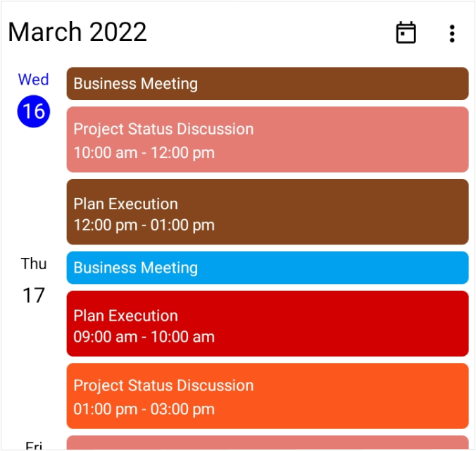The width and height of the screenshot is (476, 451).
Task: Open the partially visible Friday event
Action: (x=268, y=444)
